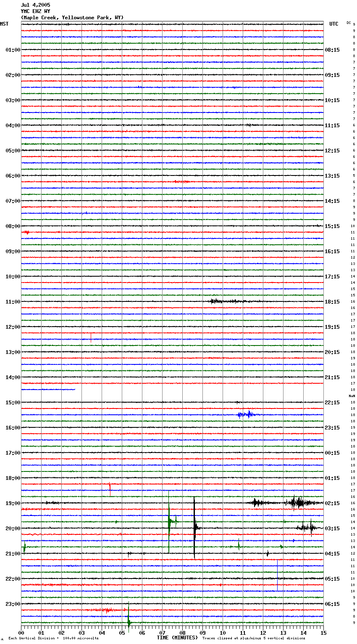Click the 11:15 UTC time label
This screenshot has height=644, width=357.
332,126
